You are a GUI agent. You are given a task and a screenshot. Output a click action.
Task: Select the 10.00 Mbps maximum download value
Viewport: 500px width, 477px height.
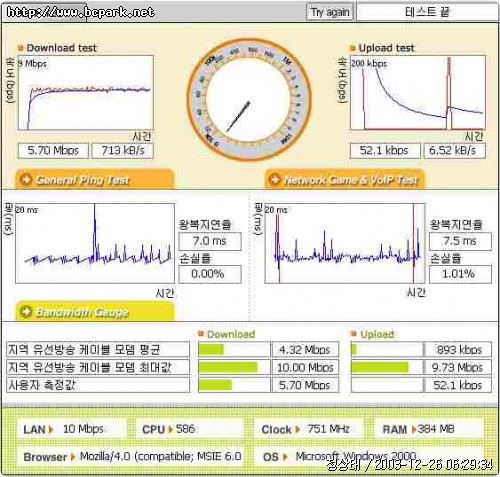coord(305,367)
